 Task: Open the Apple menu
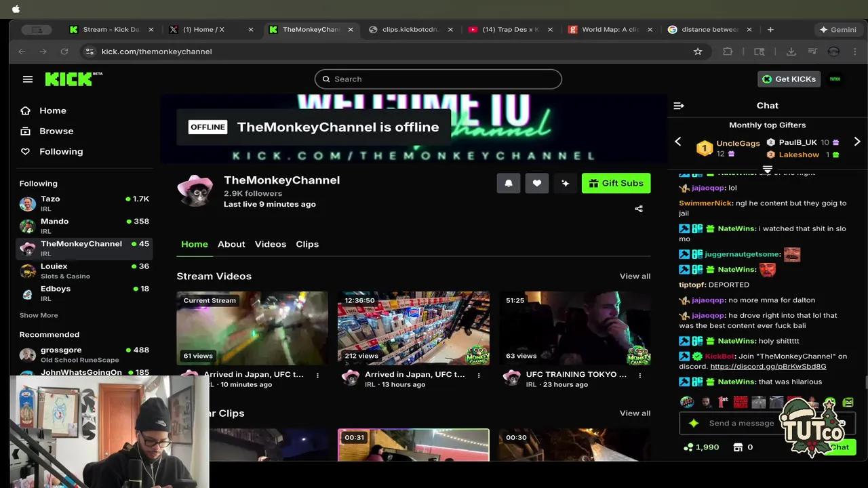16,9
